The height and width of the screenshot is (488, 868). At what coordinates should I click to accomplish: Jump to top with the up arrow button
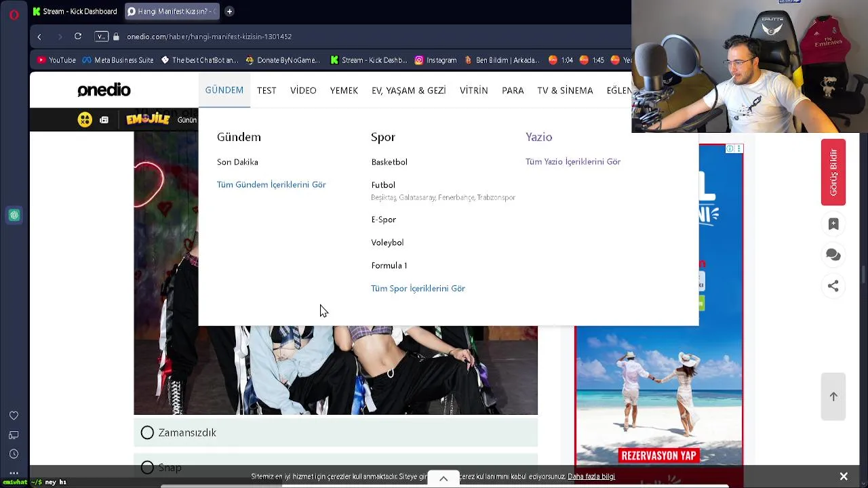833,396
